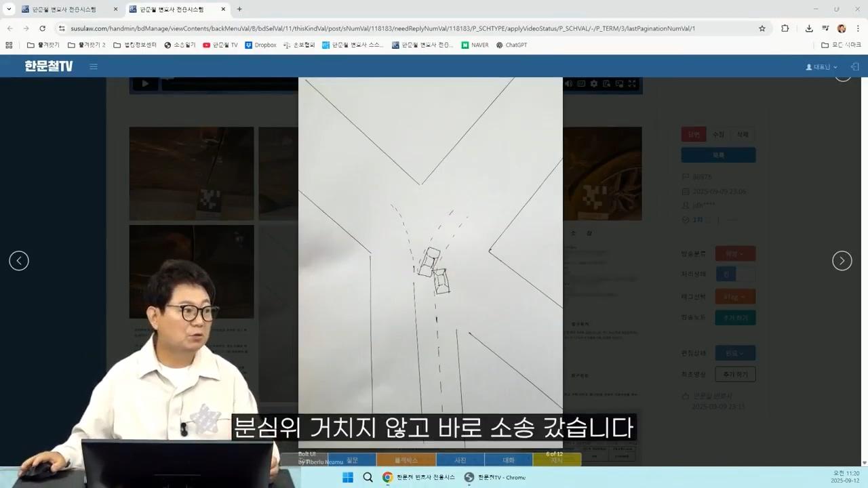Click the green 방송노트 추가하기 button
Viewport: 868px width, 488px height.
click(x=735, y=317)
